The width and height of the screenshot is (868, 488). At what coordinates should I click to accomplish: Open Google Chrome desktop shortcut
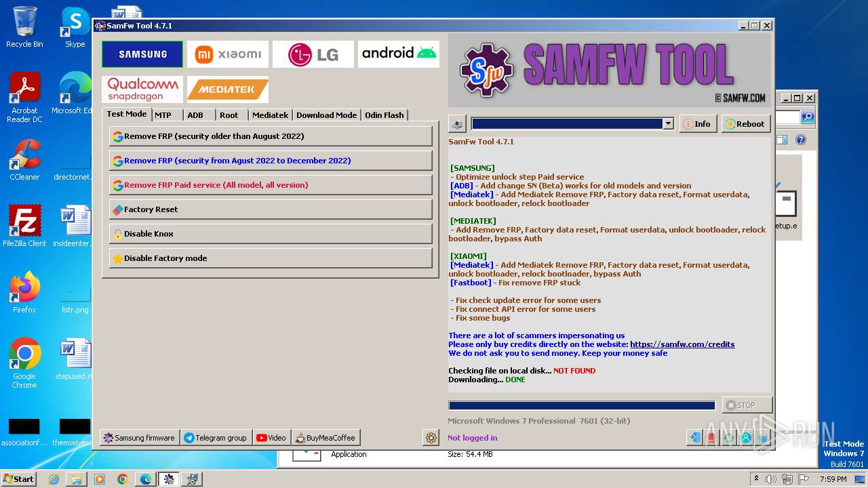point(24,363)
